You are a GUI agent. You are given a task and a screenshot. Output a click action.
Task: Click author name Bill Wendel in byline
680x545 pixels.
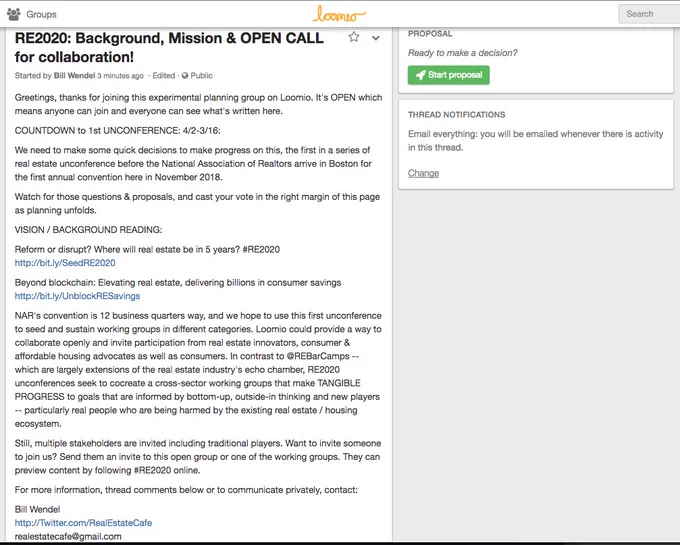[74, 75]
